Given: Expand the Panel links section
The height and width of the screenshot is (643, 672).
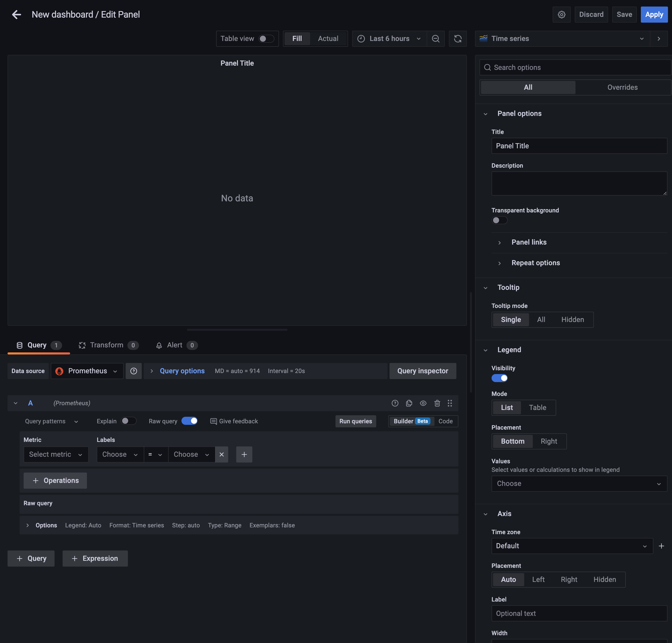Looking at the screenshot, I should pyautogui.click(x=529, y=242).
